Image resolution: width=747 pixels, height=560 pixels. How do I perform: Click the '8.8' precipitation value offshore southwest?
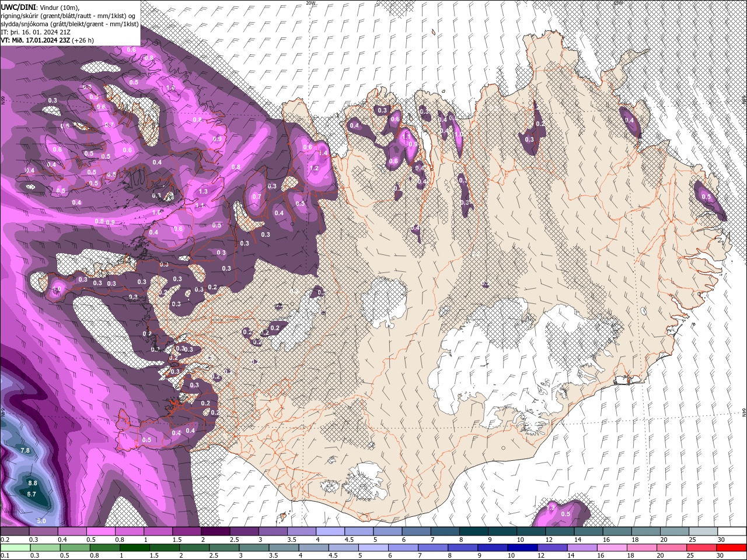[x=33, y=483]
